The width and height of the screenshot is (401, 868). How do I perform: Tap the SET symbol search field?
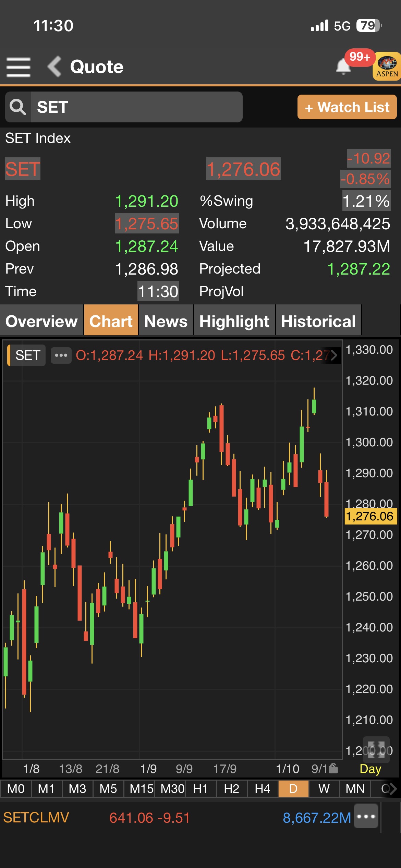tap(136, 107)
